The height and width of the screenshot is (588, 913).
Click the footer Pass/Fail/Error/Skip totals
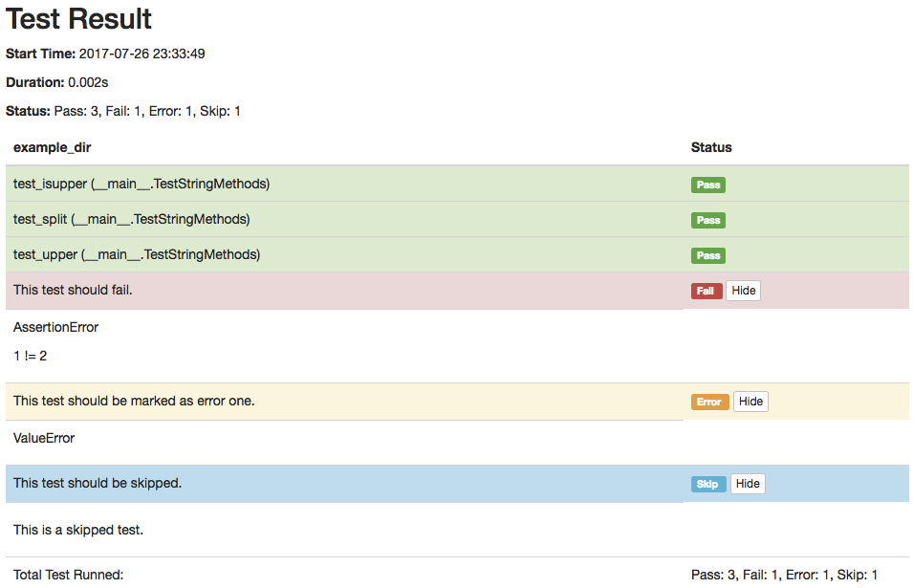(x=784, y=575)
